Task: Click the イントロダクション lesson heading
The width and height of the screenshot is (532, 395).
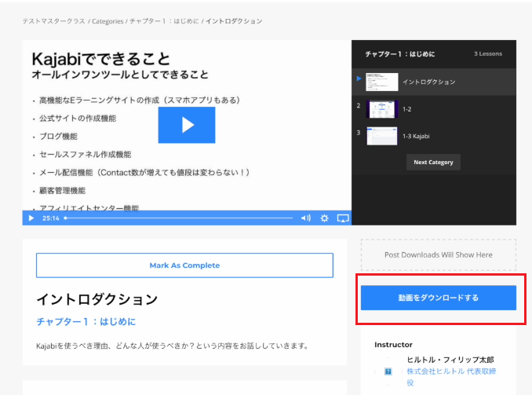Action: pyautogui.click(x=97, y=299)
